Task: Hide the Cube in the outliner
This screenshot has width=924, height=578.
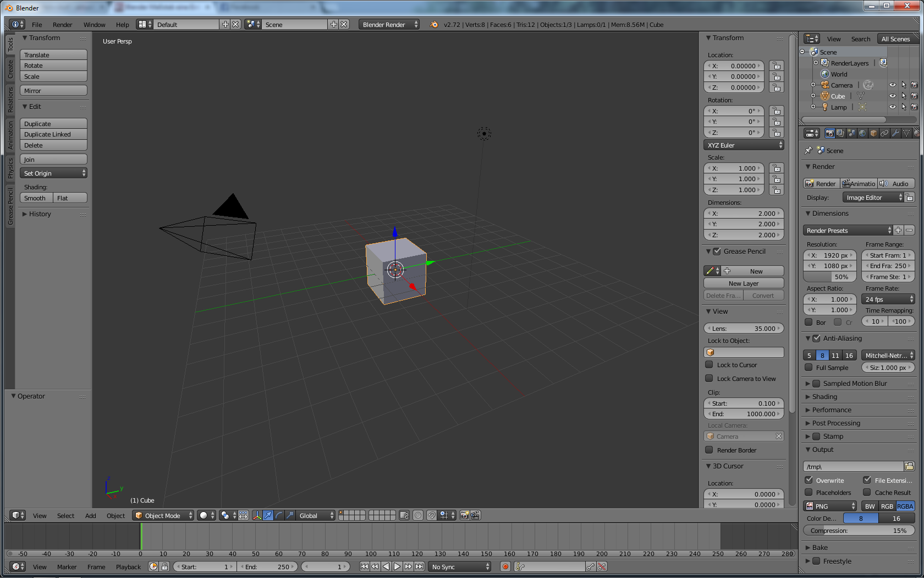Action: click(893, 96)
